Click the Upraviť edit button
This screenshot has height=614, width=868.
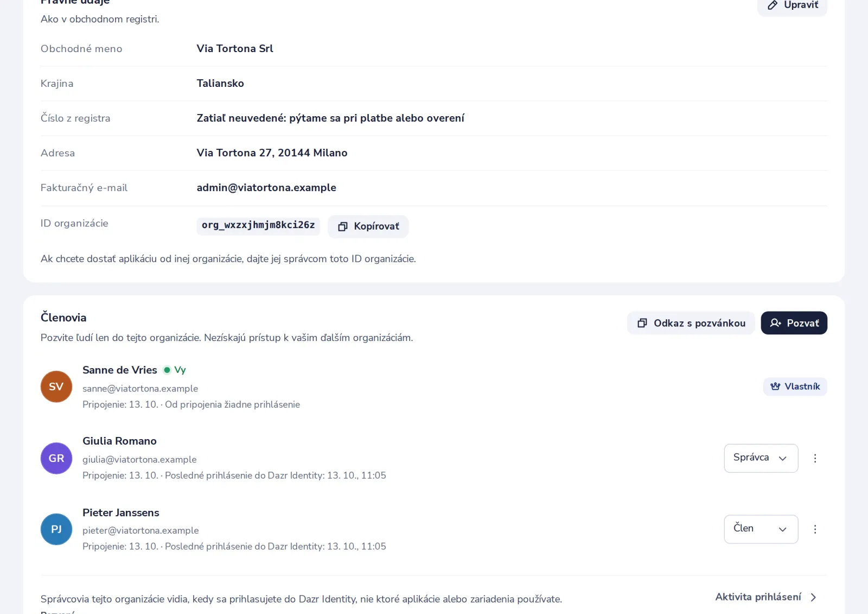792,5
